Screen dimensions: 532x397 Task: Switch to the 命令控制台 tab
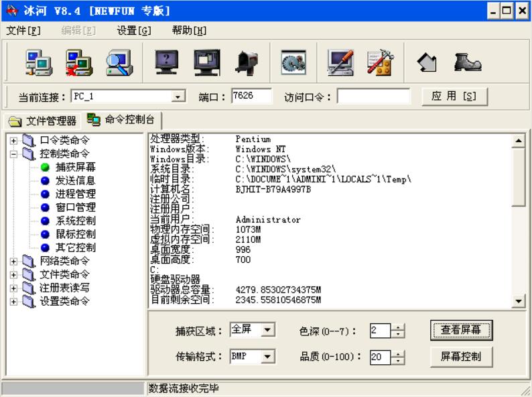pyautogui.click(x=121, y=119)
